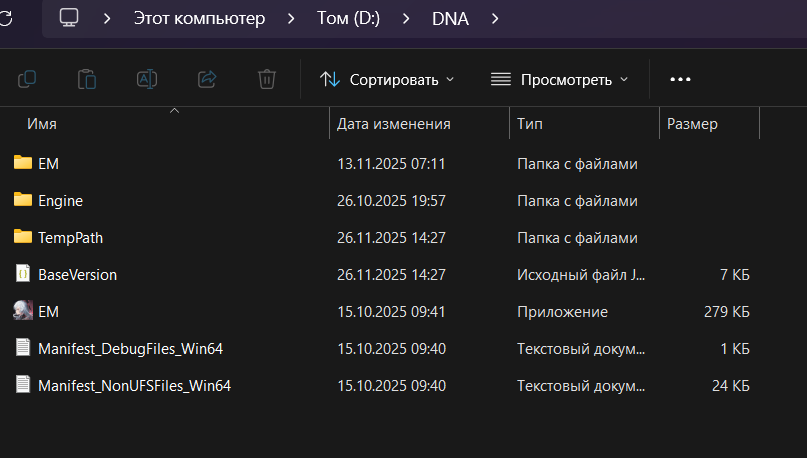This screenshot has width=807, height=458.
Task: Sort by the Дата изменения column header
Action: (x=394, y=124)
